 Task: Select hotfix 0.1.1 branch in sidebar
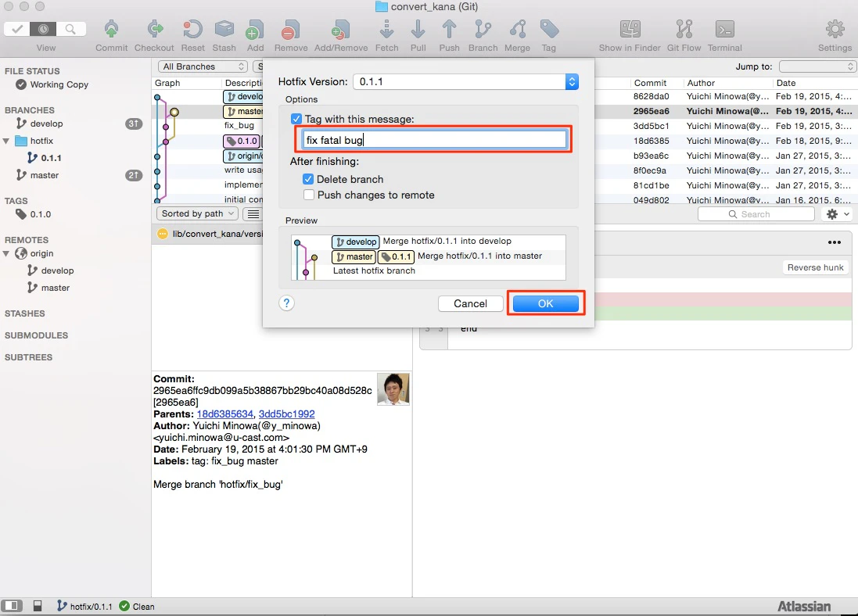point(76,158)
